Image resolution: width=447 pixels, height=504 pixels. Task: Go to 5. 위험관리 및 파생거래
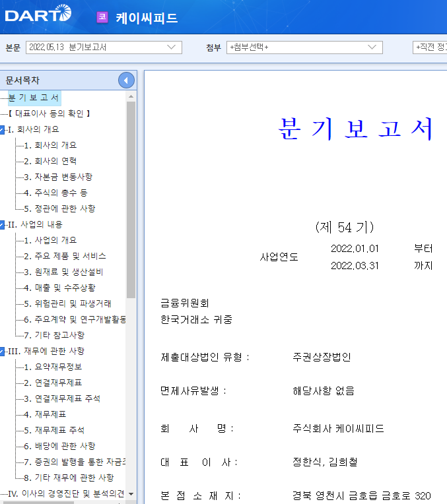67,303
